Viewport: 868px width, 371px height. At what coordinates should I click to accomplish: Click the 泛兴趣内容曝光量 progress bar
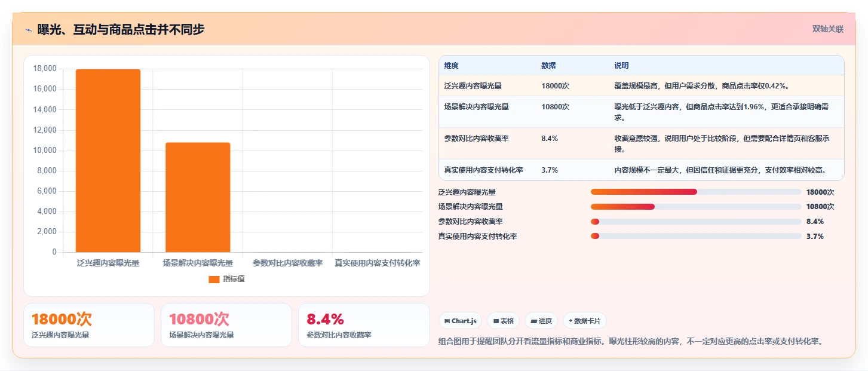[696, 192]
